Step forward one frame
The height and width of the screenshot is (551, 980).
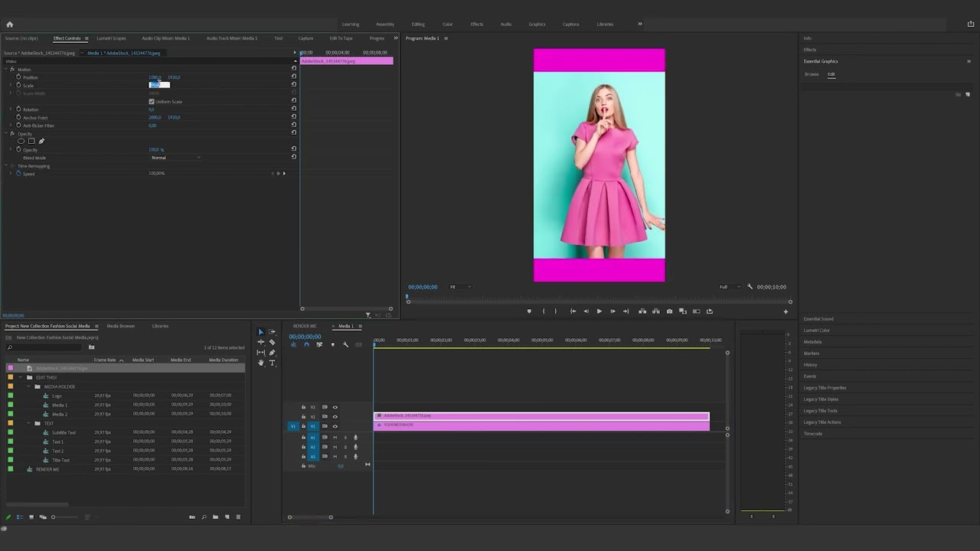(612, 311)
